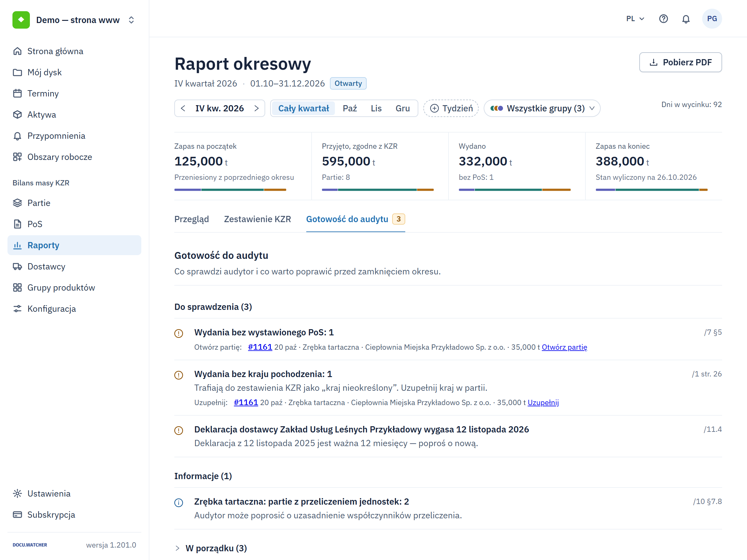
Task: Click the help question mark icon
Action: point(663,19)
